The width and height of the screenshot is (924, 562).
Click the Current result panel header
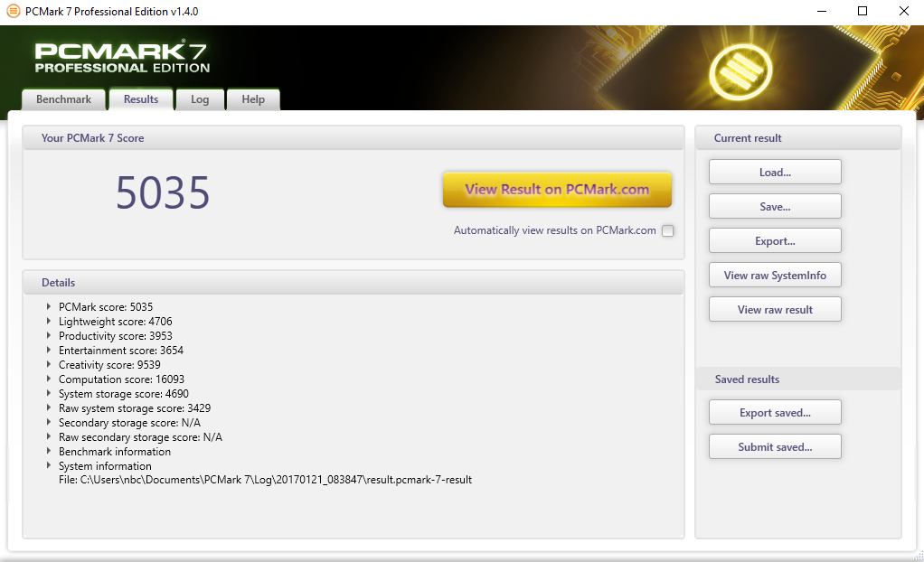[798, 138]
